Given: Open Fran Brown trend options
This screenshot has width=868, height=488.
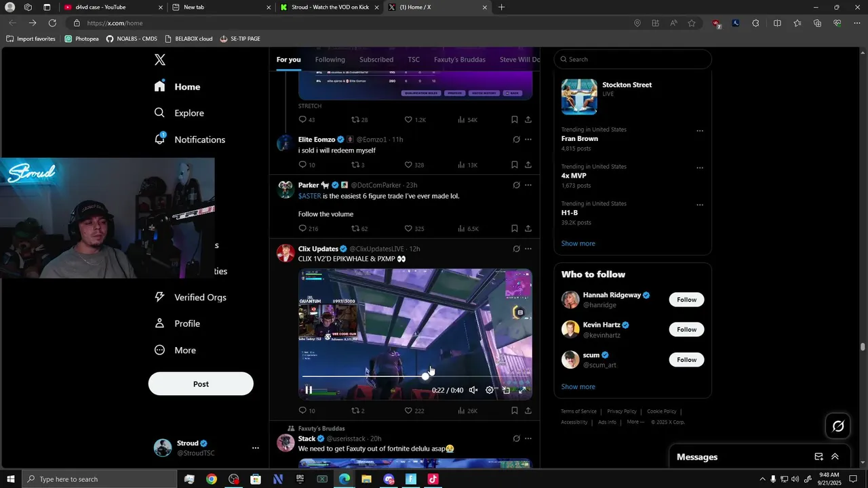Looking at the screenshot, I should (700, 131).
